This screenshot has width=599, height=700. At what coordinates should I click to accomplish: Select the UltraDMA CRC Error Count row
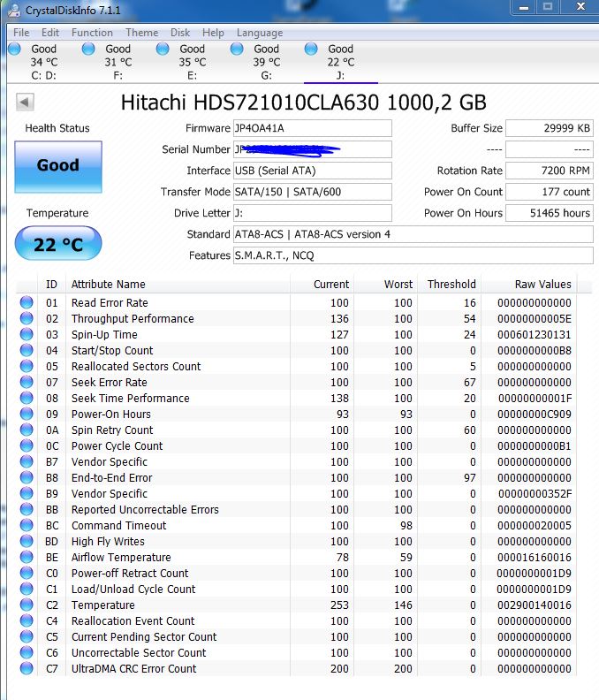295,668
